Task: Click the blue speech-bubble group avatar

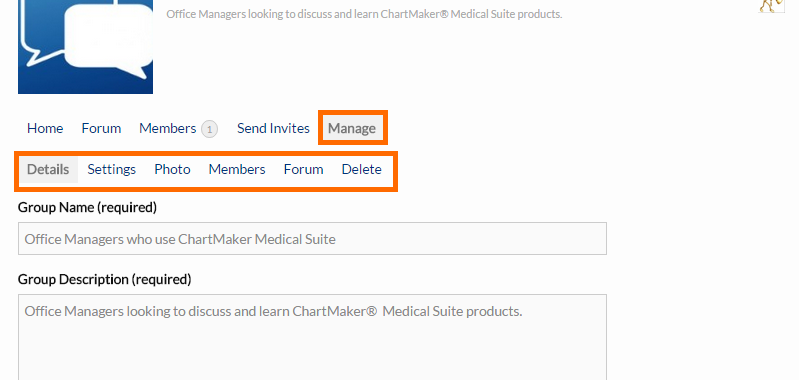Action: [86, 46]
